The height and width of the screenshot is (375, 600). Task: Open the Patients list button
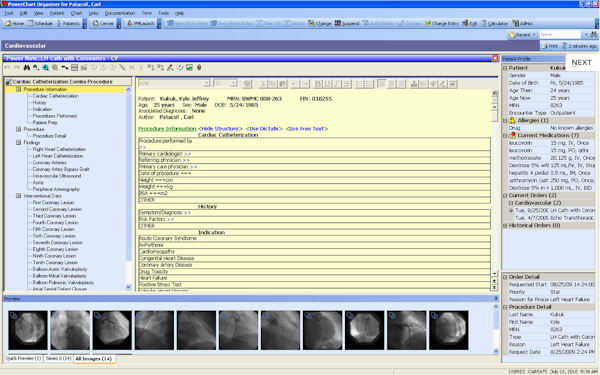(68, 24)
